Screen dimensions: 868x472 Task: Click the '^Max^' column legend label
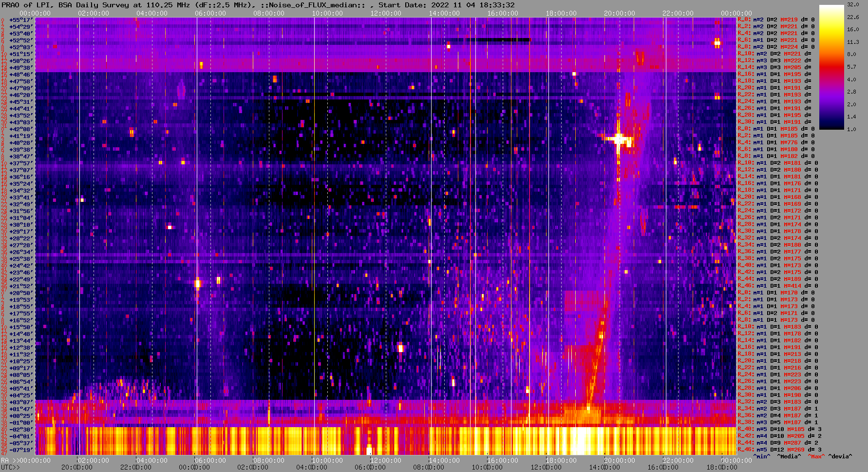816,457
